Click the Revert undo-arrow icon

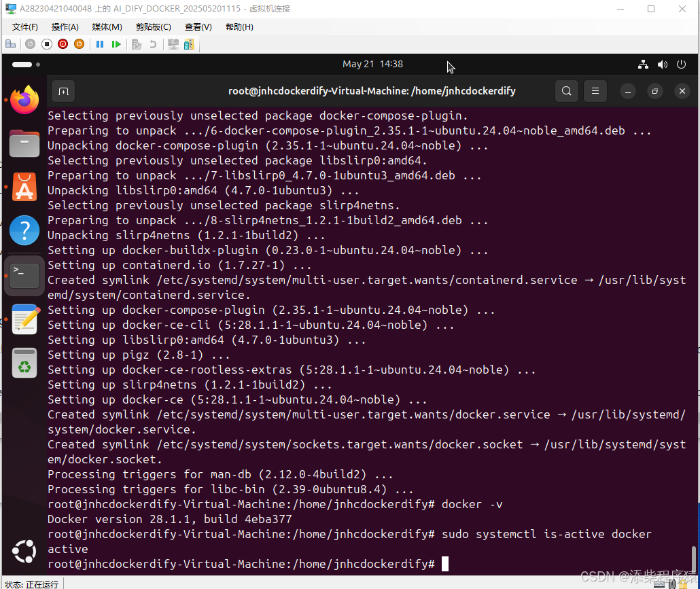click(153, 44)
